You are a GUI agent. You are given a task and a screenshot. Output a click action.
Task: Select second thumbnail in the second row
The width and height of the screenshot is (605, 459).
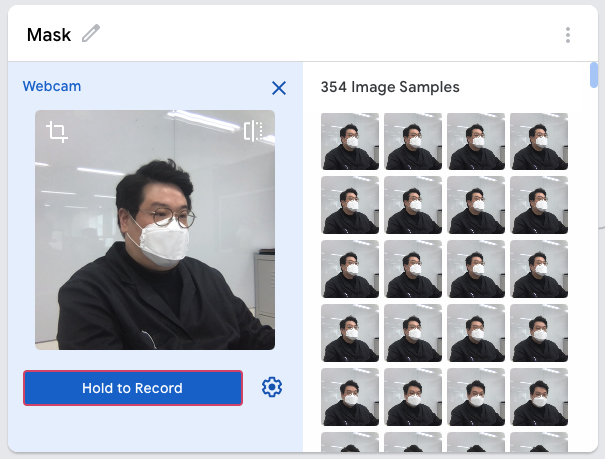click(x=413, y=205)
